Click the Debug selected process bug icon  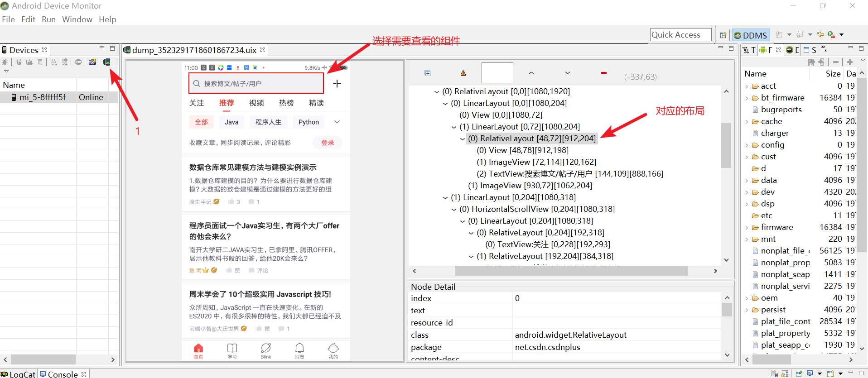point(5,62)
